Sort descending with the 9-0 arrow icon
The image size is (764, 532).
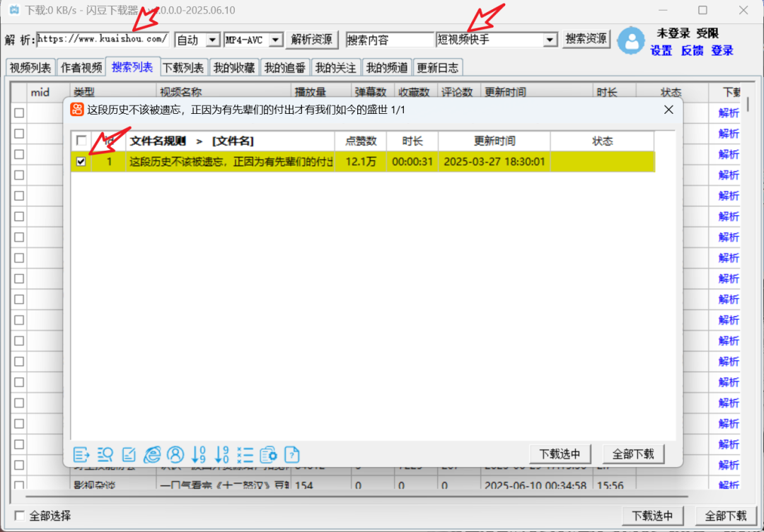pos(222,454)
